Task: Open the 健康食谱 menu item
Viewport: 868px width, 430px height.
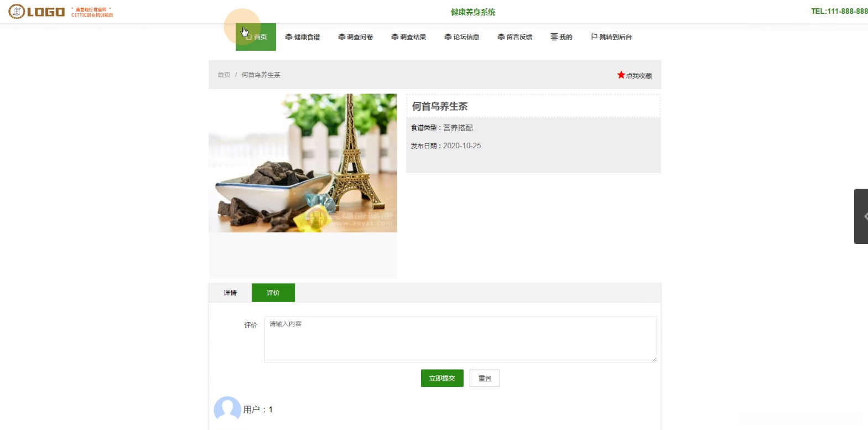Action: tap(303, 37)
